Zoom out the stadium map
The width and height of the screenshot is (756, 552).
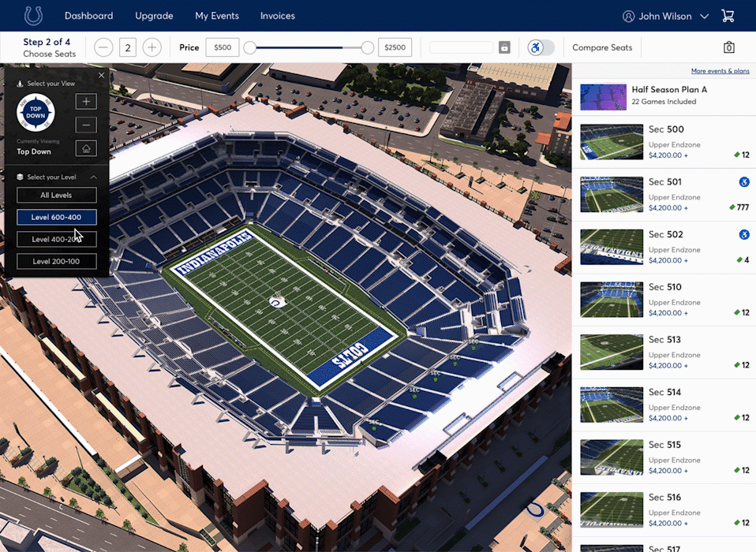(x=86, y=125)
